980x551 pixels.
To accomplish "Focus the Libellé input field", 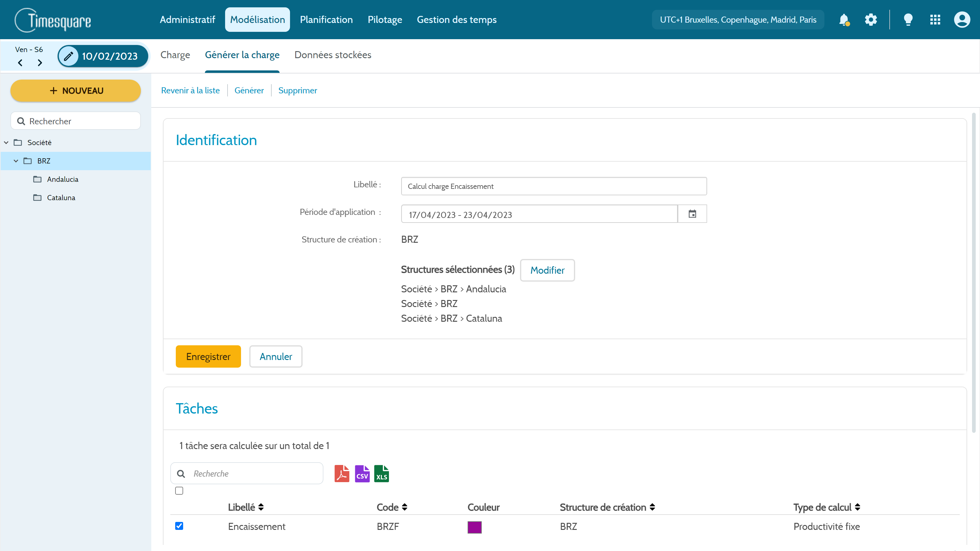I will pos(553,186).
